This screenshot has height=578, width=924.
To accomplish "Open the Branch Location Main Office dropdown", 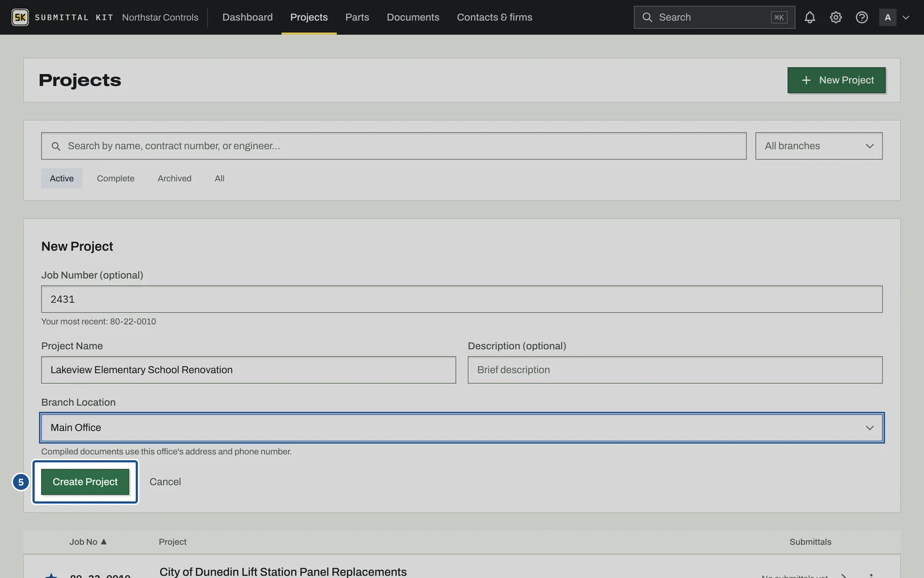I will pos(461,428).
